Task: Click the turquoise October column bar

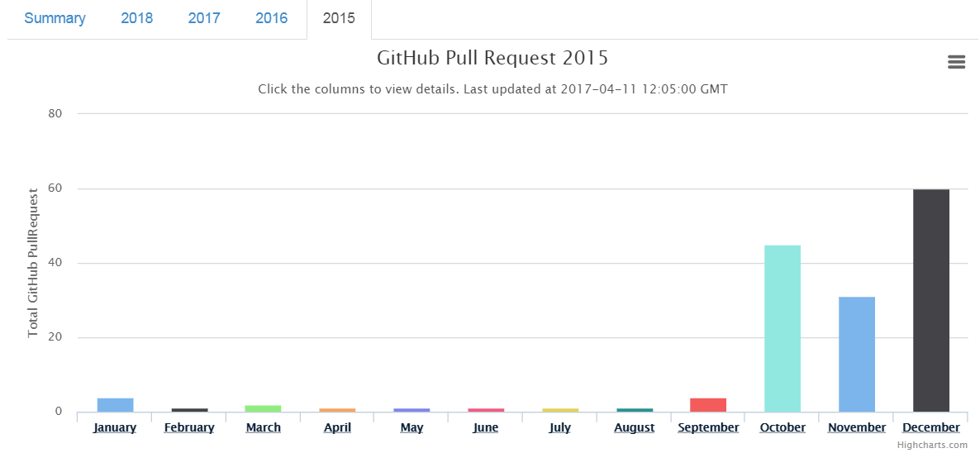Action: coord(783,329)
